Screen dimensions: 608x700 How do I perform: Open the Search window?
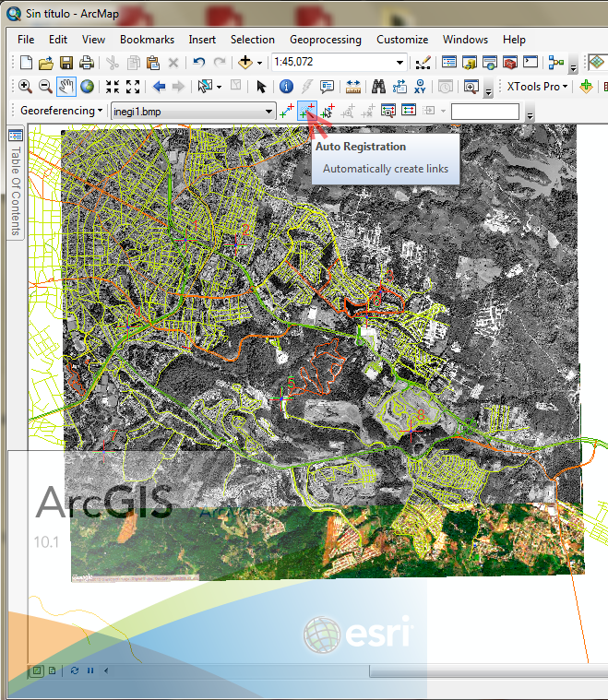490,63
